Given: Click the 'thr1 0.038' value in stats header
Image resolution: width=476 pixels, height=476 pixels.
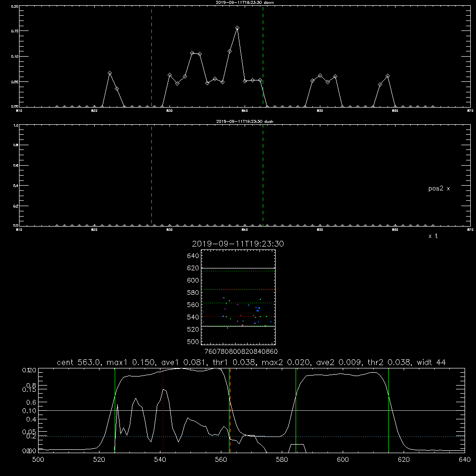Looking at the screenshot, I should click(x=234, y=362).
